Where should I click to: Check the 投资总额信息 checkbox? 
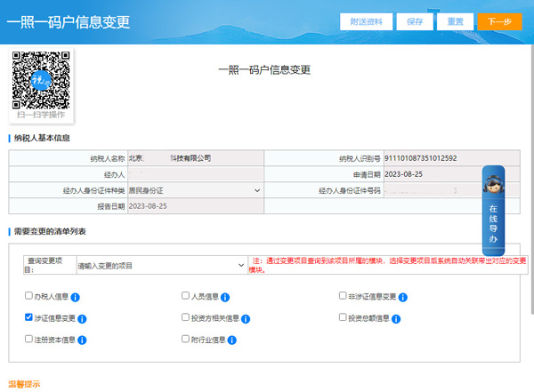pos(343,317)
